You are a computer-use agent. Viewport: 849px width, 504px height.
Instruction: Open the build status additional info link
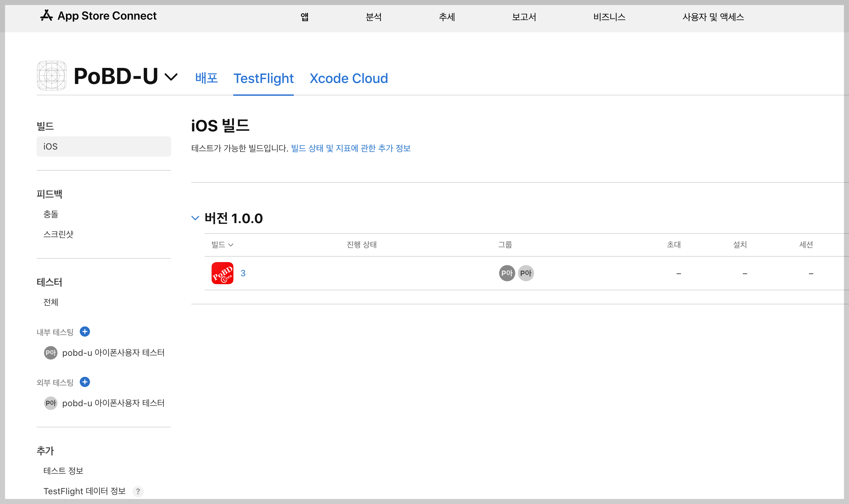351,148
